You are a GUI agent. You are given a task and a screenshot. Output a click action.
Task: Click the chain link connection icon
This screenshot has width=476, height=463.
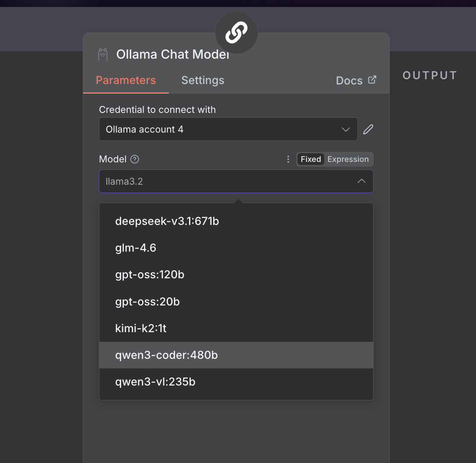point(236,33)
